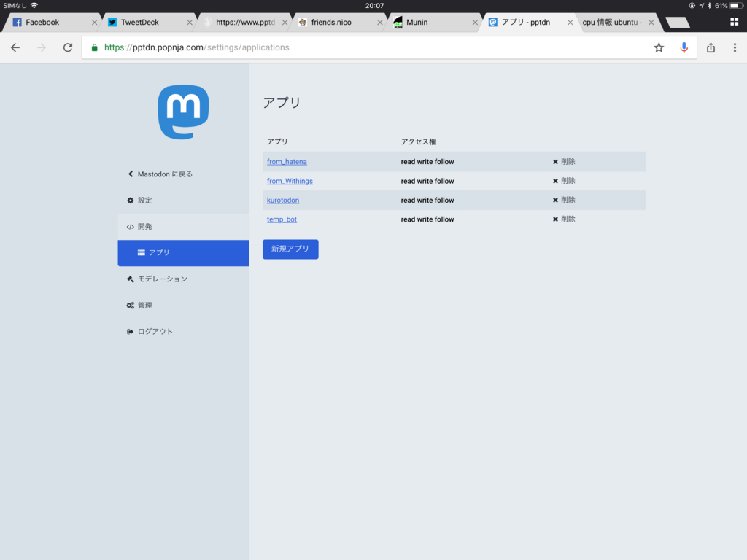Close the https://www.pptd tab

(x=285, y=23)
